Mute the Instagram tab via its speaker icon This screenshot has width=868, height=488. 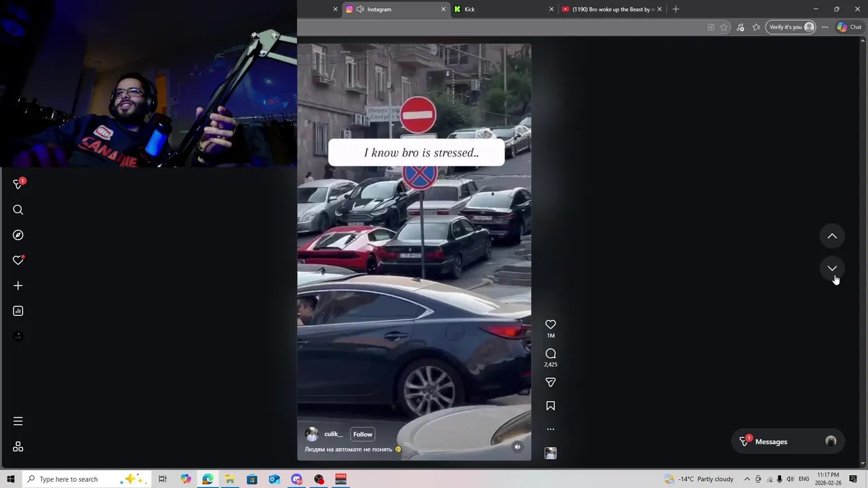point(360,9)
